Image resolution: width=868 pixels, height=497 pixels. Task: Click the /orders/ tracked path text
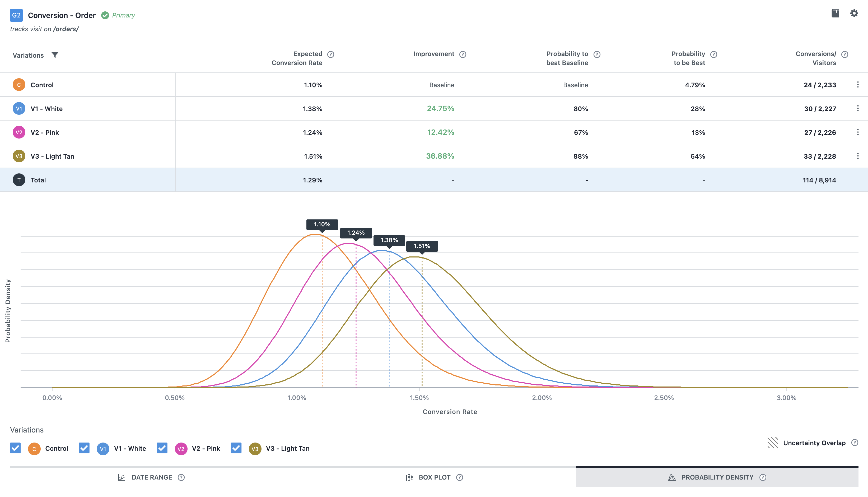tap(66, 29)
